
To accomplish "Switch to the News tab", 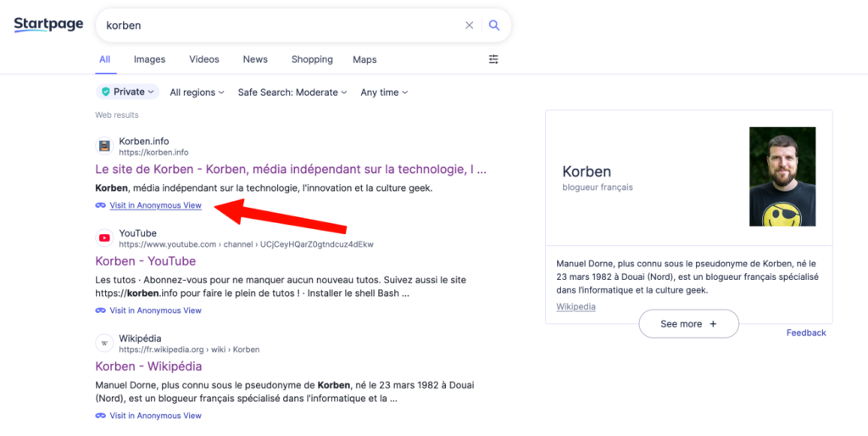I will click(x=255, y=59).
